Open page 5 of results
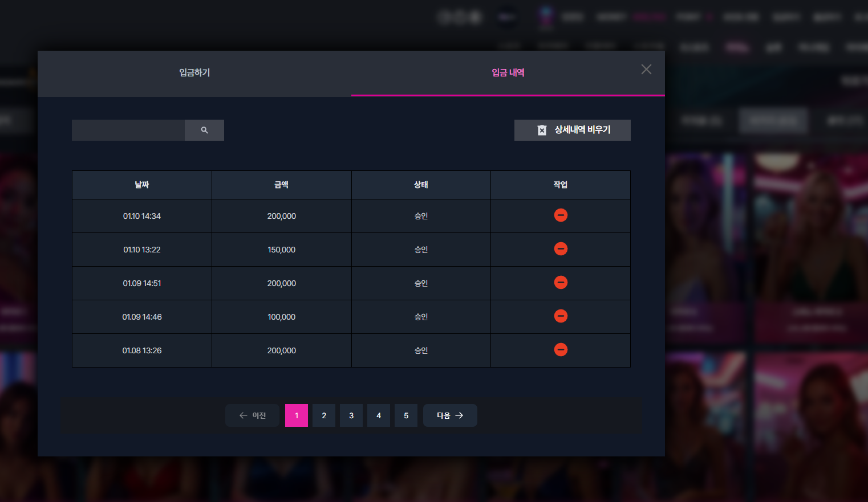This screenshot has width=868, height=502. 406,415
